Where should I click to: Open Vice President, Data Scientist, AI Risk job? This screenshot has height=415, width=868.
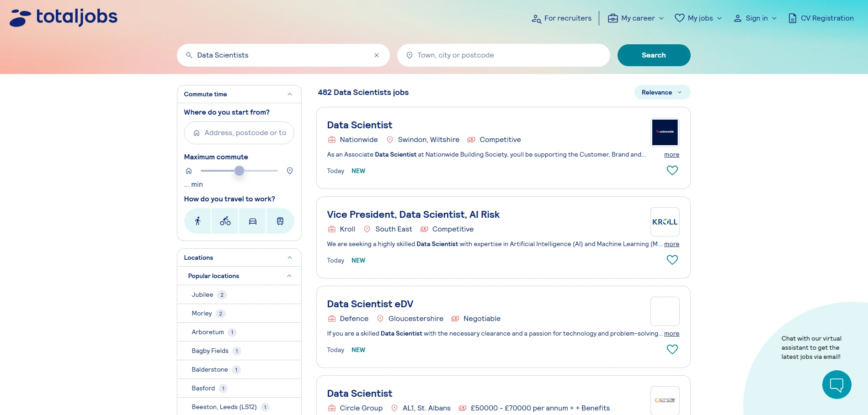tap(413, 215)
